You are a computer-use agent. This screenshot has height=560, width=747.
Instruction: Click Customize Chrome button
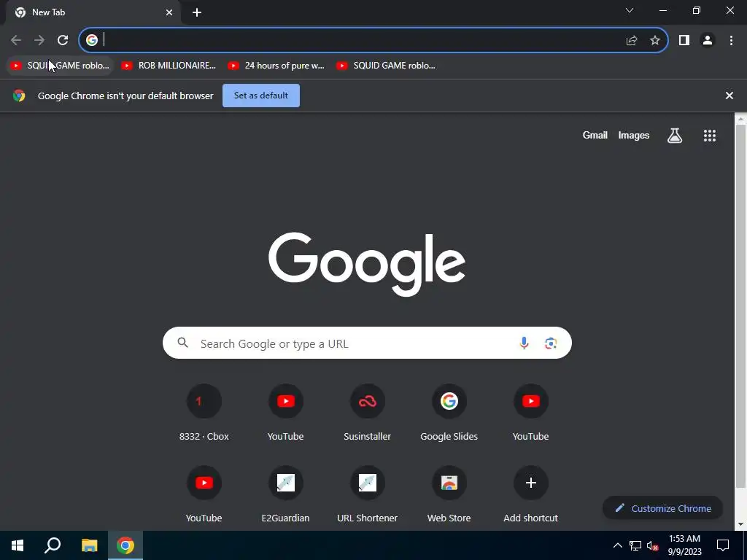coord(662,508)
